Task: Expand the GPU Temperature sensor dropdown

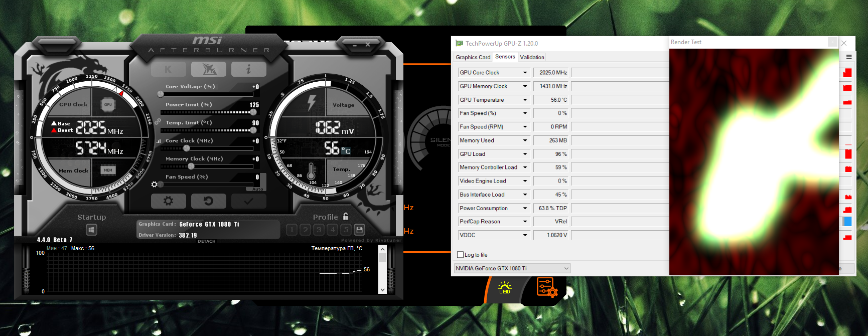Action: 525,100
